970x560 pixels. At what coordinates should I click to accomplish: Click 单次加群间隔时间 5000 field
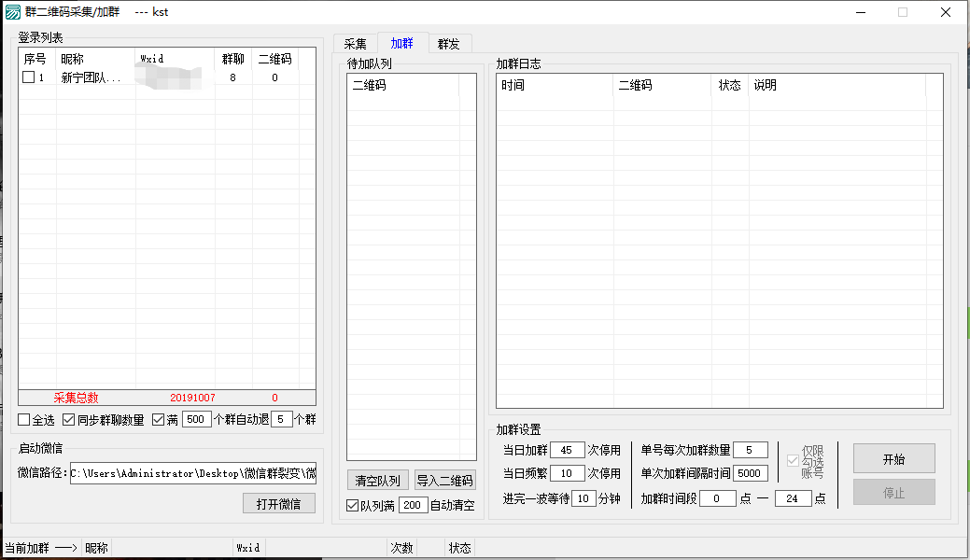[750, 473]
